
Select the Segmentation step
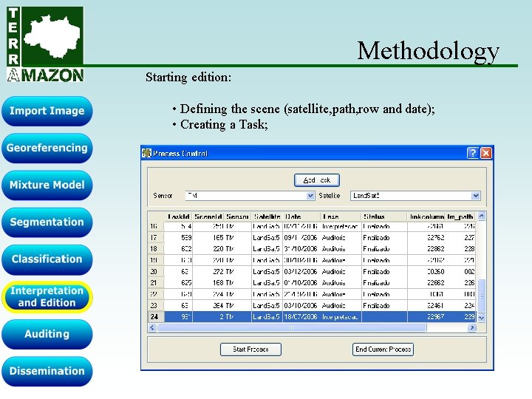coord(47,222)
